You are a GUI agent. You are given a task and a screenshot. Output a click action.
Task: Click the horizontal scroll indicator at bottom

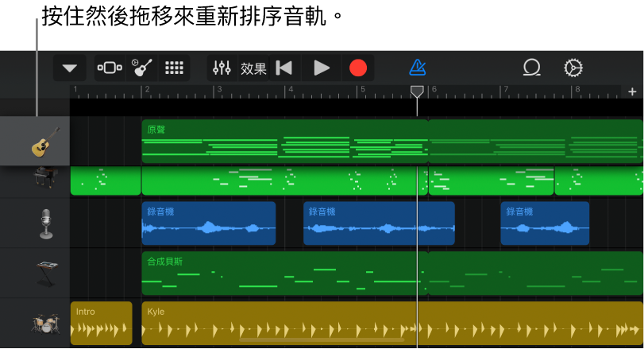[x=322, y=340]
